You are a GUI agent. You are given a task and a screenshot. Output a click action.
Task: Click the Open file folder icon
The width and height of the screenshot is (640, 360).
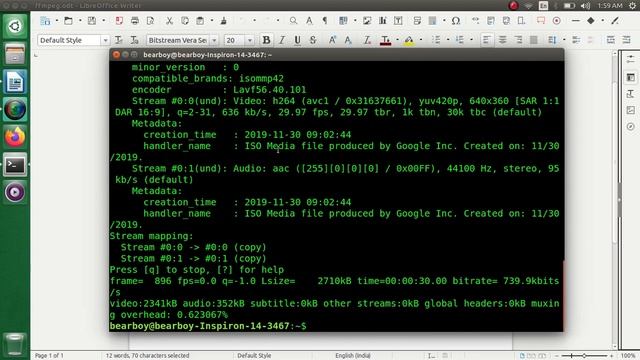[68, 21]
